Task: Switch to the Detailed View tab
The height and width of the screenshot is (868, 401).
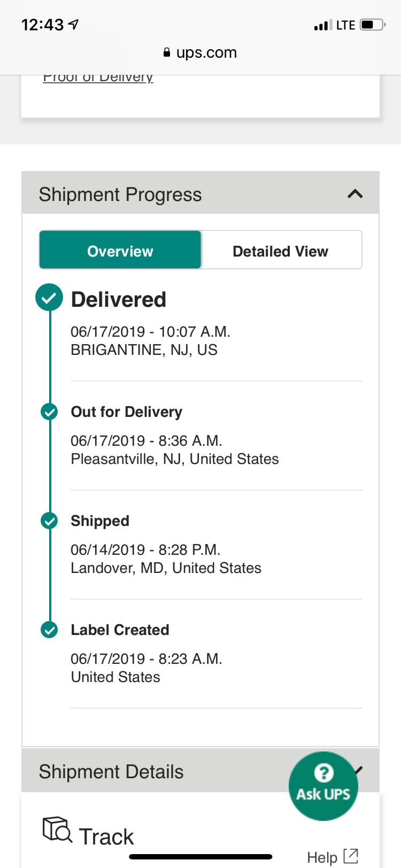Action: tap(281, 251)
